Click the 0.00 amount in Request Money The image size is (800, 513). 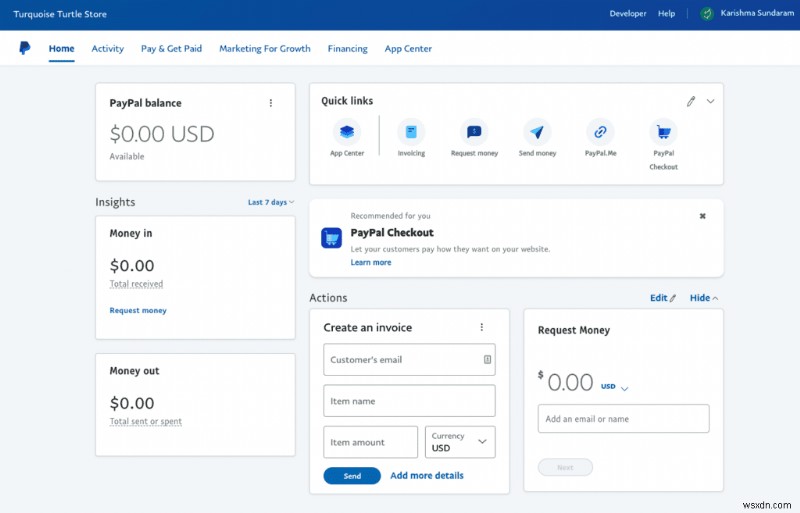click(x=570, y=382)
